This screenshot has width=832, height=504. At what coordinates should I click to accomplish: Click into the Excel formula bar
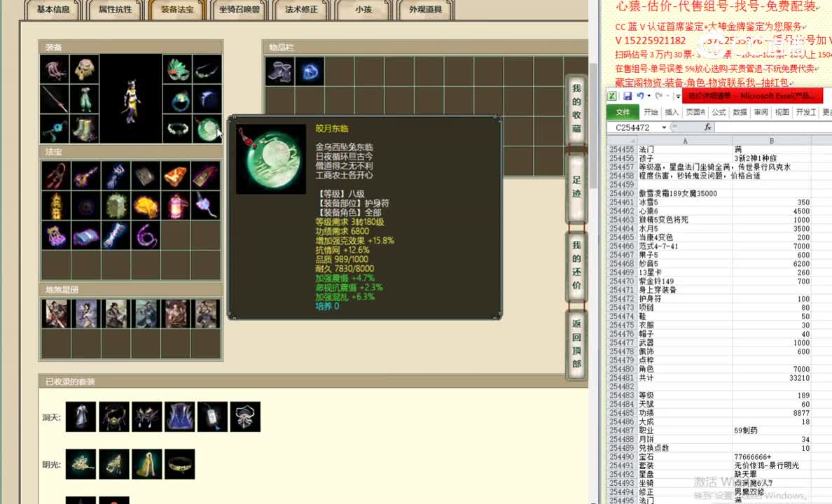(x=773, y=127)
